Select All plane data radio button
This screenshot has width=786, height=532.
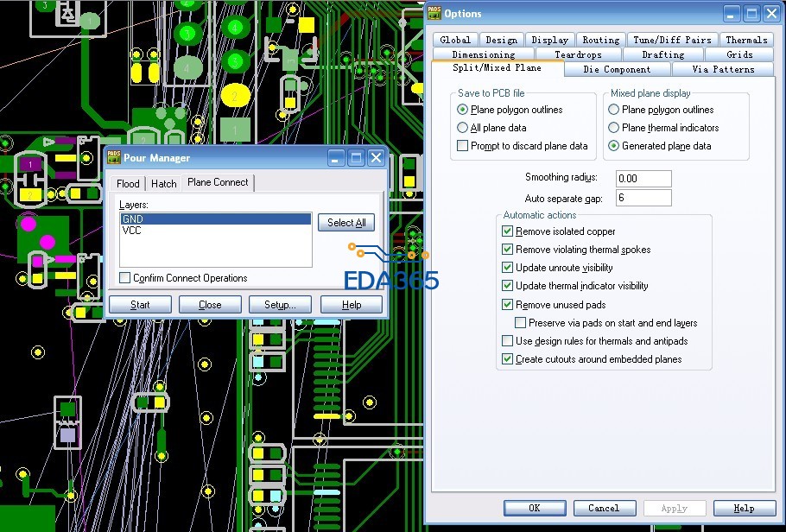tap(463, 128)
